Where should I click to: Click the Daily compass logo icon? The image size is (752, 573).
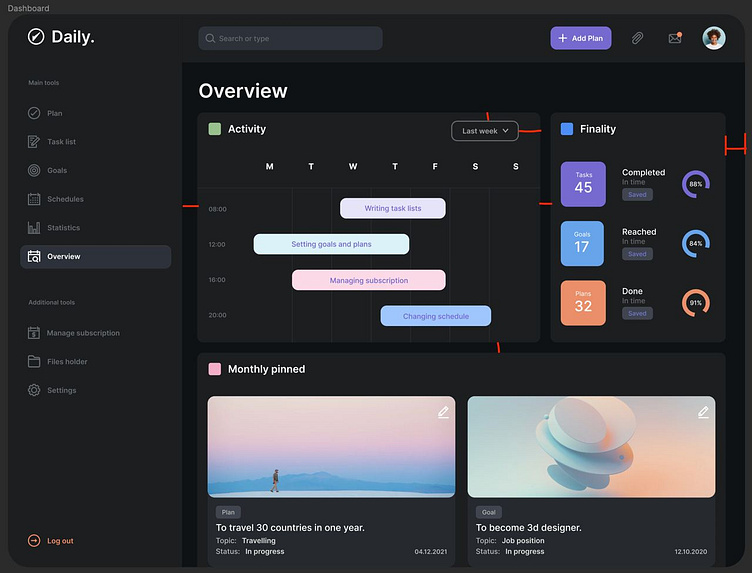point(36,37)
